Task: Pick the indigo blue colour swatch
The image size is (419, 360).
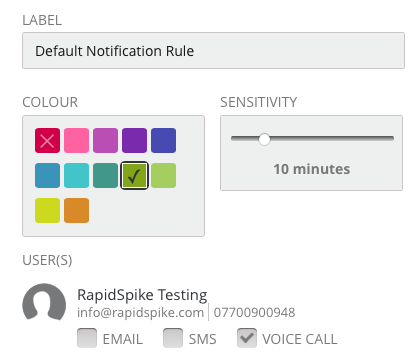Action: click(x=163, y=140)
